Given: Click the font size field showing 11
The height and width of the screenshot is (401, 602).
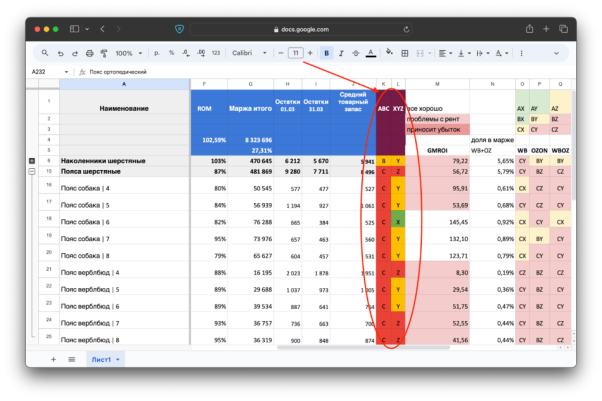Looking at the screenshot, I should [x=296, y=53].
